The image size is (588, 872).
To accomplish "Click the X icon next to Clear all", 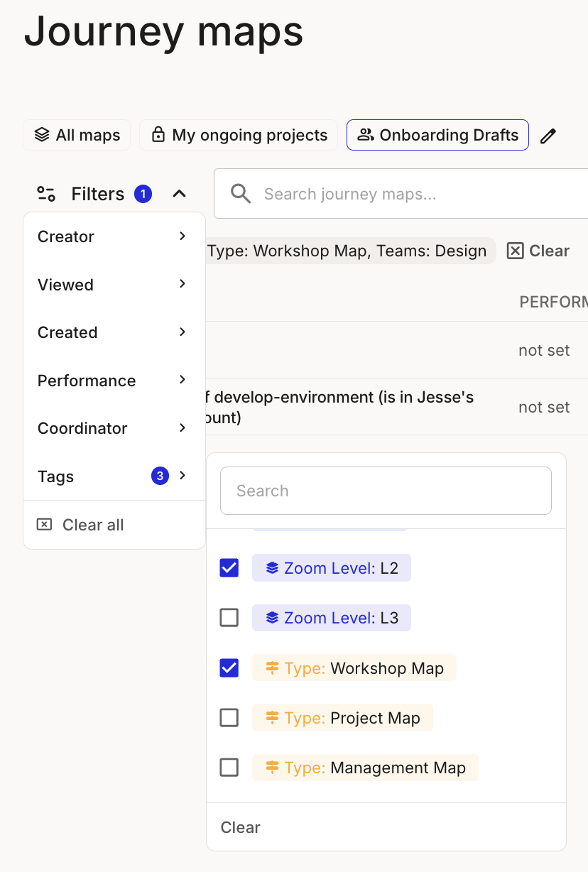I will (x=44, y=525).
